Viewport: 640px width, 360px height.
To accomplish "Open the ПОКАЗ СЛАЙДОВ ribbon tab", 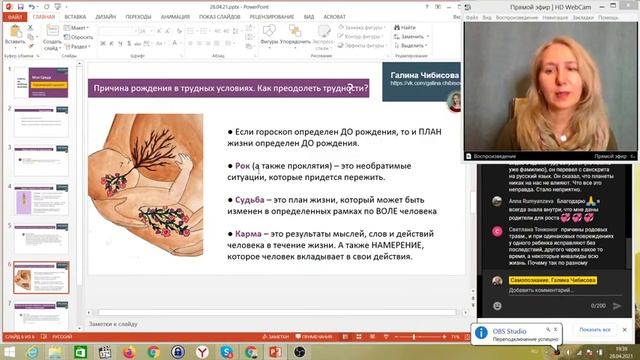I will pos(220,17).
